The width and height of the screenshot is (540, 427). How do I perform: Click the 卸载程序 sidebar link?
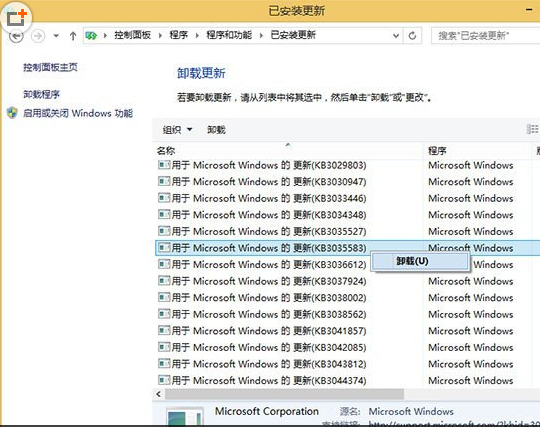[41, 94]
